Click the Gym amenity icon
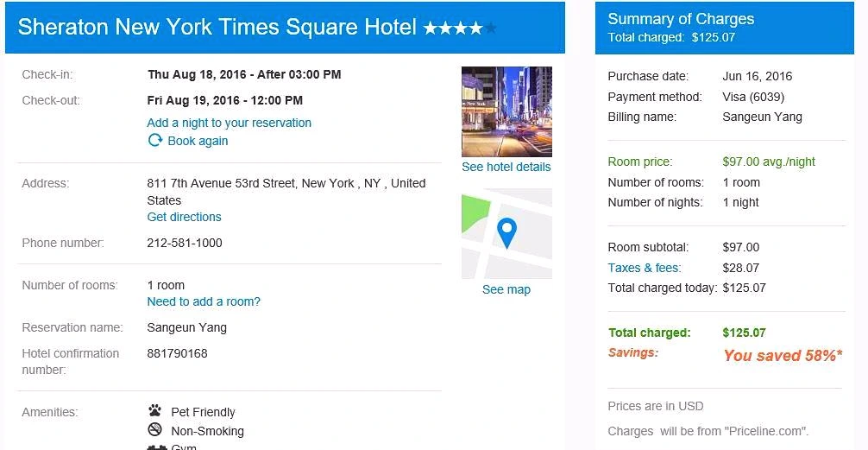 point(157,447)
